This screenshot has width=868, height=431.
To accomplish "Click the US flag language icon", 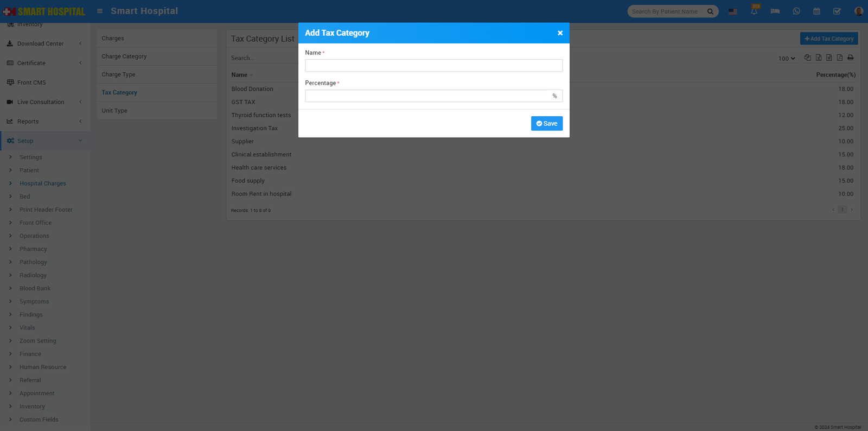I will [x=732, y=11].
